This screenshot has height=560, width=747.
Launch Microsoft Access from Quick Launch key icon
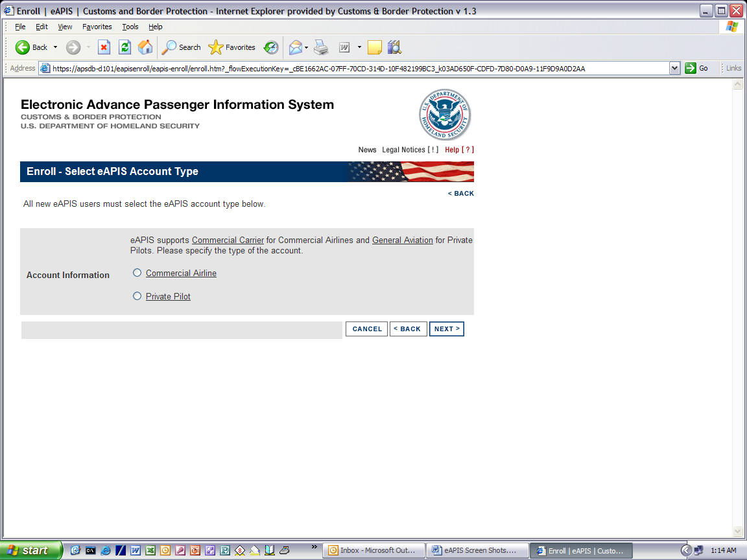(180, 550)
